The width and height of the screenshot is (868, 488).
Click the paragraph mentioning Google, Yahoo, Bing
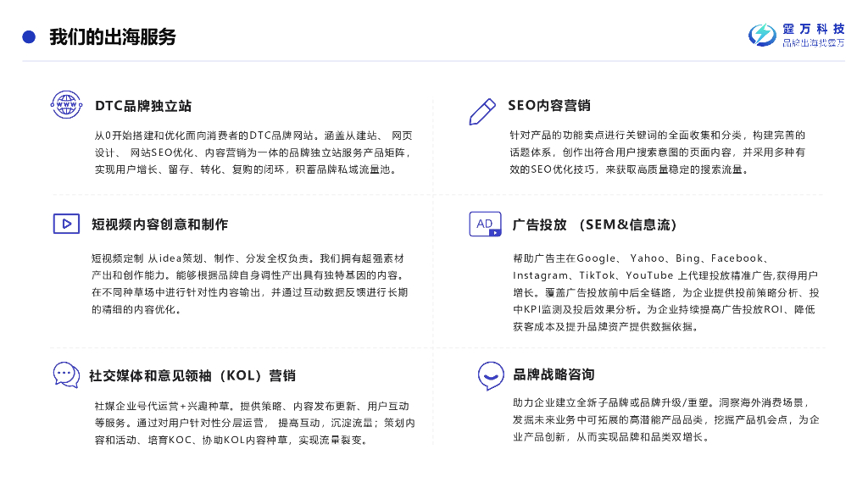(666, 292)
